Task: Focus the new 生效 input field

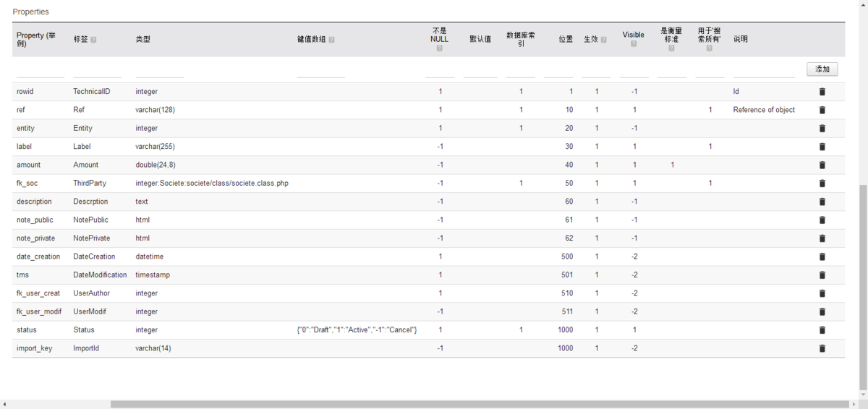Action: tap(597, 71)
